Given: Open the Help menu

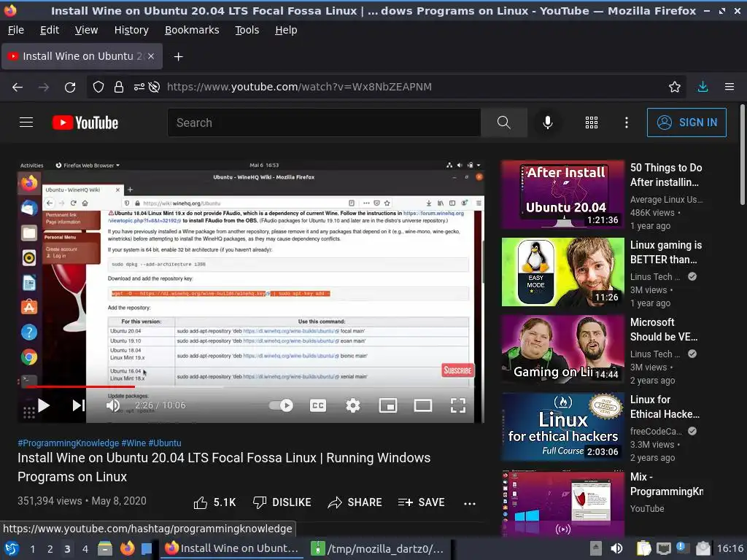Looking at the screenshot, I should (x=286, y=30).
